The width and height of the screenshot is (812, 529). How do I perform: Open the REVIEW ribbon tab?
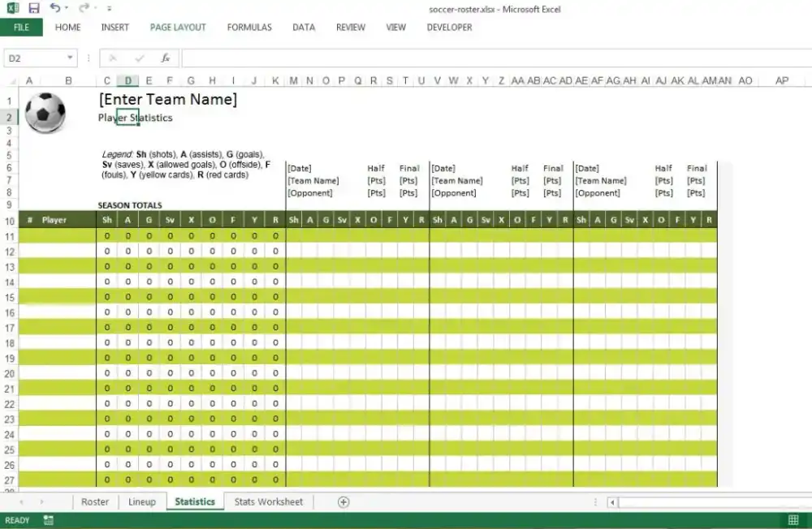351,28
